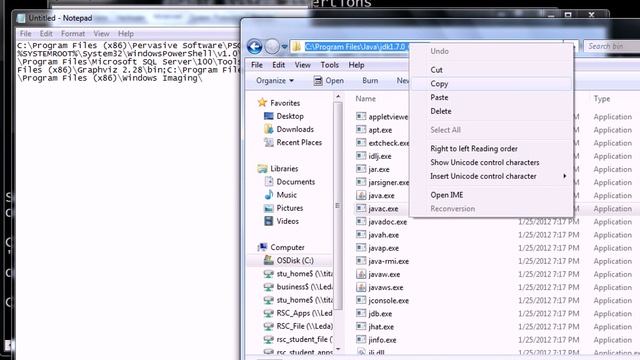Open Explorer Help menu
Viewport: 640px width, 360px height.
click(x=356, y=65)
